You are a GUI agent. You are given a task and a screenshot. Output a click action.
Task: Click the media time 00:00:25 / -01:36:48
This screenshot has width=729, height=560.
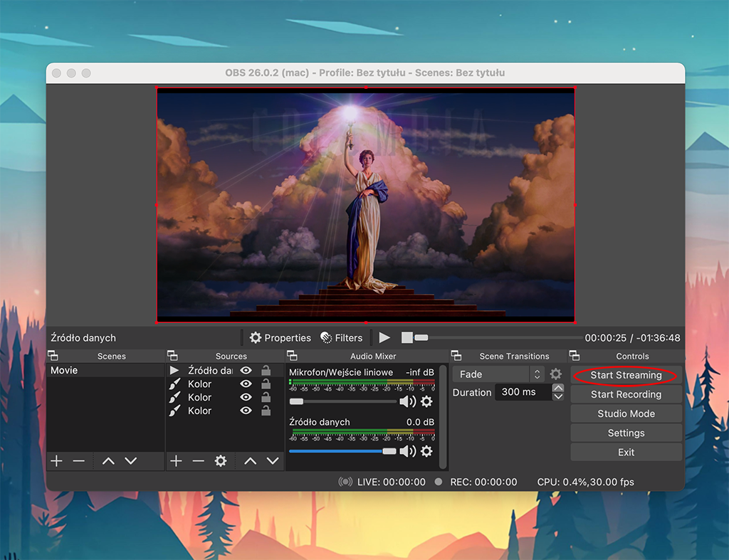pyautogui.click(x=632, y=338)
